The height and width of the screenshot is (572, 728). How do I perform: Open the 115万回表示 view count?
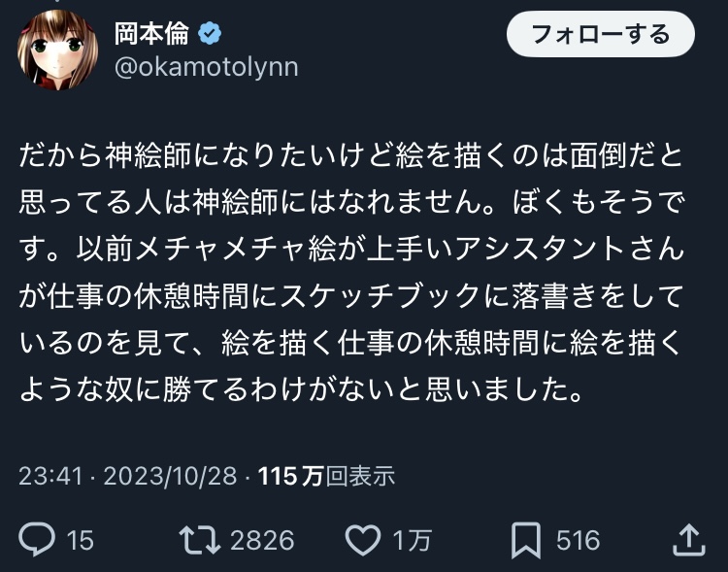[x=327, y=477]
